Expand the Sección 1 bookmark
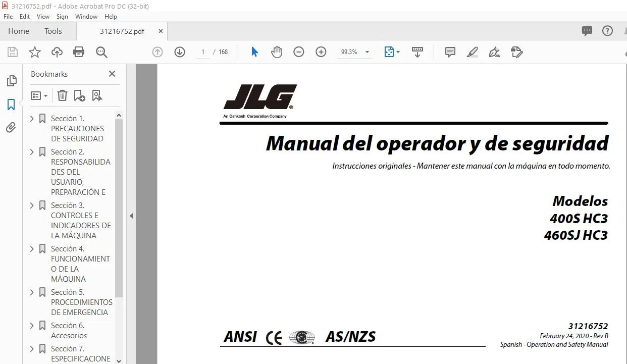This screenshot has height=364, width=627. (32, 119)
